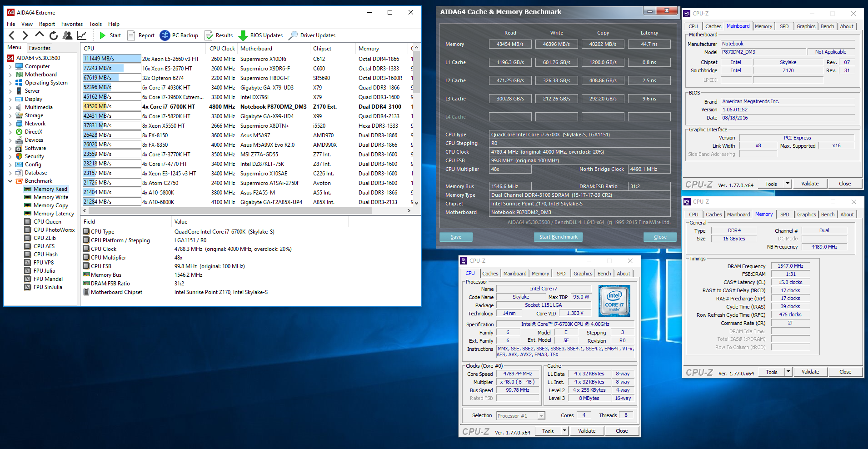Click Validate in the CPU-Z Mainboard window
Image resolution: width=868 pixels, height=449 pixels.
click(x=809, y=184)
